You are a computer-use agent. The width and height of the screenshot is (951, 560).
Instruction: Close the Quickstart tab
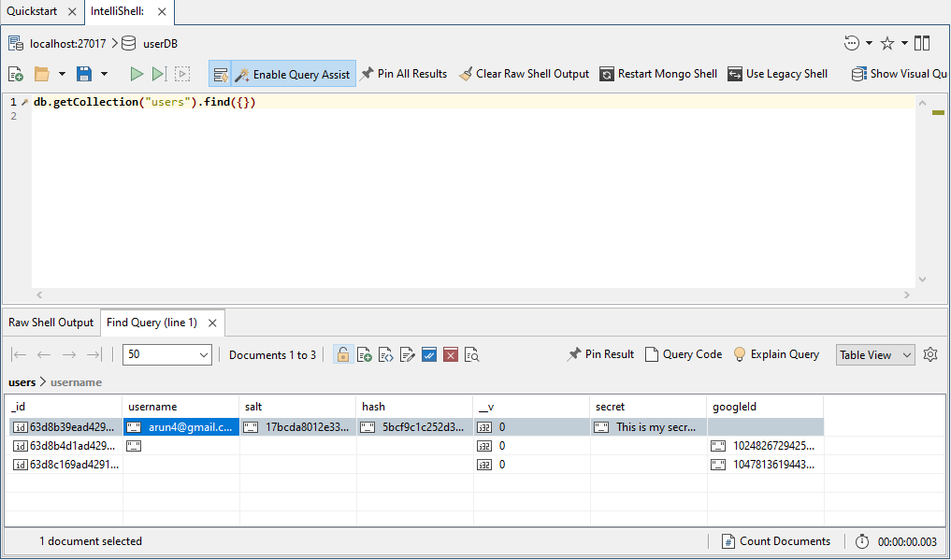coord(72,11)
